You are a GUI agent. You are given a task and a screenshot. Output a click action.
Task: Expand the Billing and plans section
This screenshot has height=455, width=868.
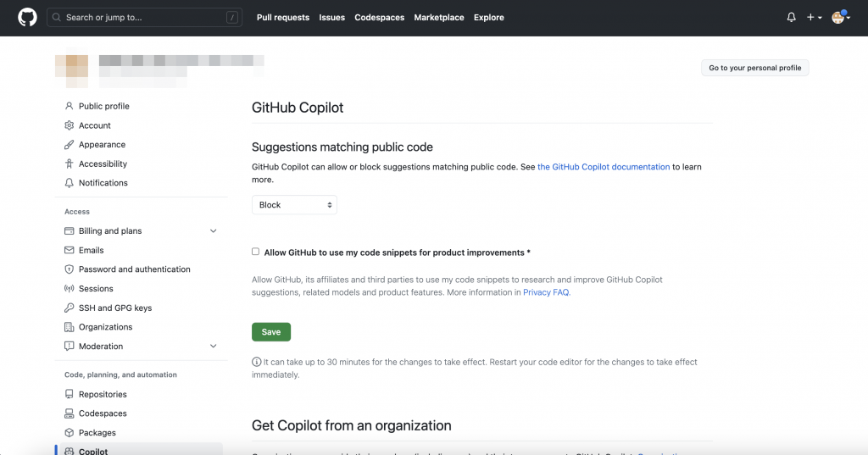point(213,230)
